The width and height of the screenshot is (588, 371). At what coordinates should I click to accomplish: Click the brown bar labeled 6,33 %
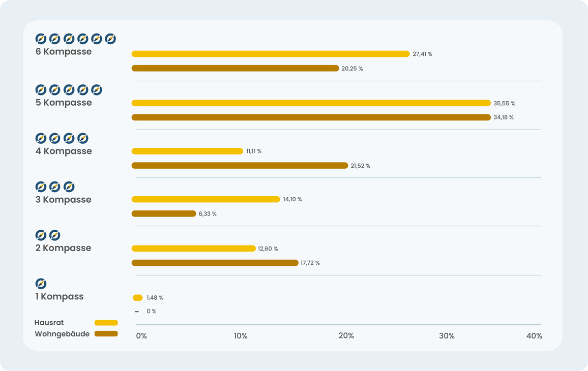coord(163,214)
